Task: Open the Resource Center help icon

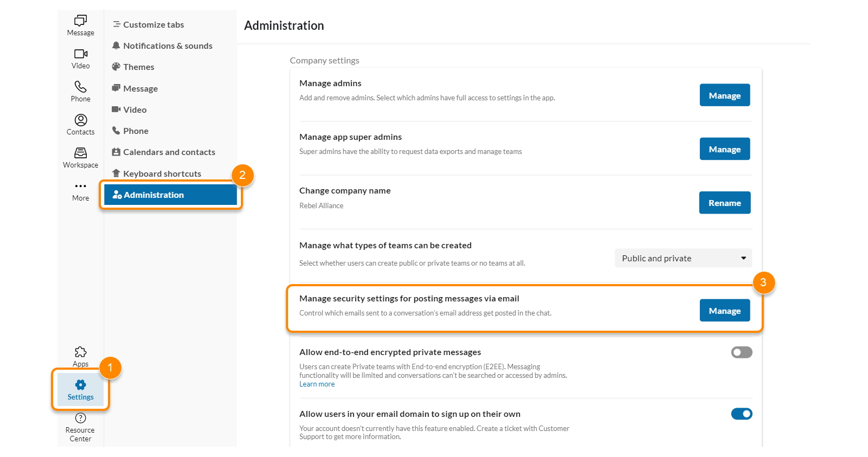Action: pyautogui.click(x=80, y=418)
